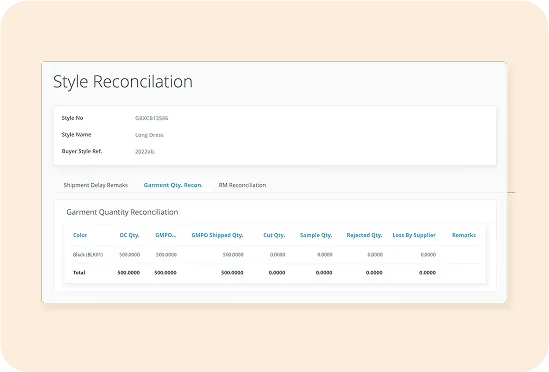Sort by Cut Qty. column header

(274, 235)
